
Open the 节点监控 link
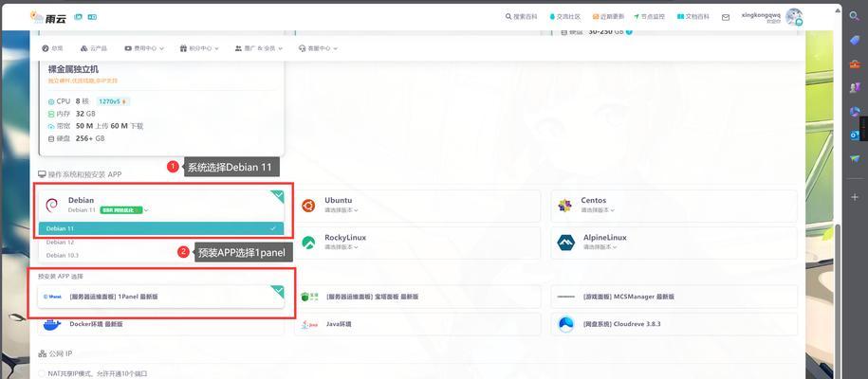[x=649, y=17]
